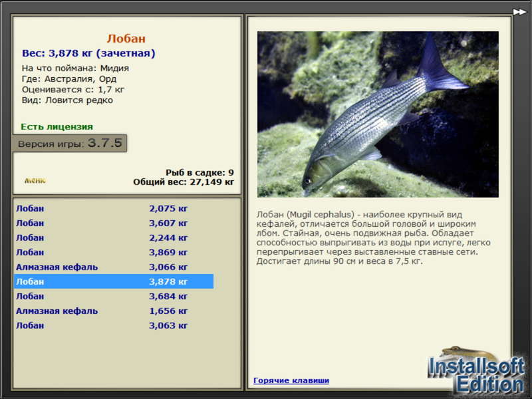Click the Где: Австралия, Орд line

(69, 79)
